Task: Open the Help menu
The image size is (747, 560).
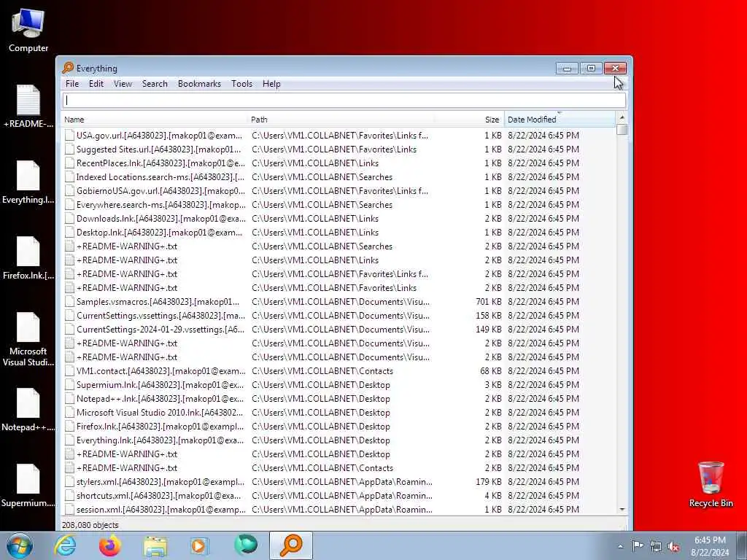Action: pyautogui.click(x=271, y=84)
